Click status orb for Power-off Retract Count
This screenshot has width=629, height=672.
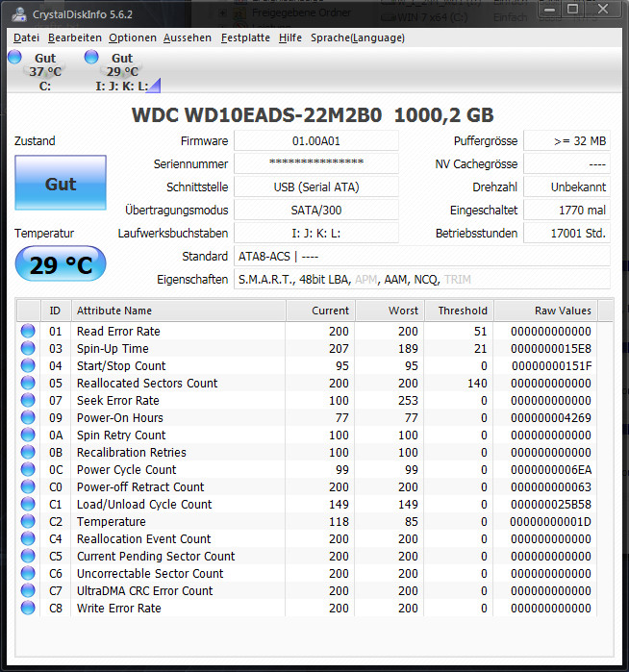click(28, 486)
